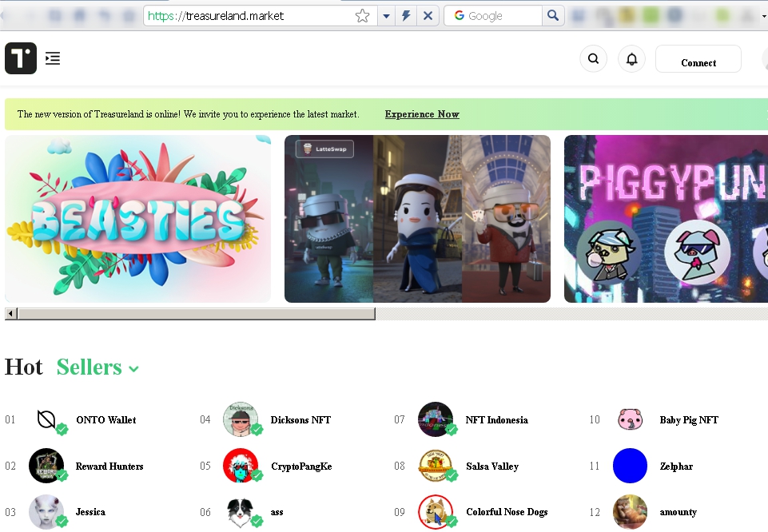The height and width of the screenshot is (532, 768).
Task: Click the horizontal scrollbar left arrow
Action: [11, 314]
